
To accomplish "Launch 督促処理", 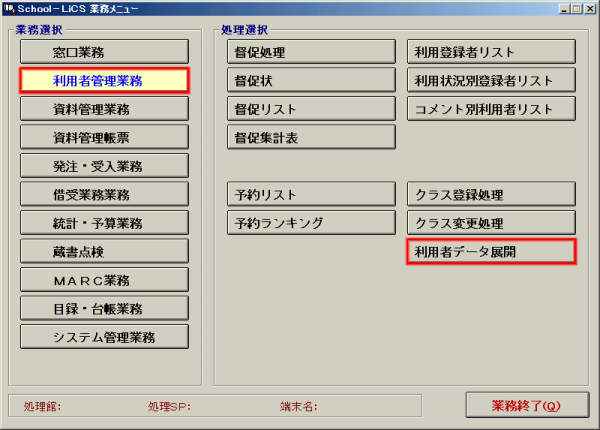I will [x=311, y=52].
